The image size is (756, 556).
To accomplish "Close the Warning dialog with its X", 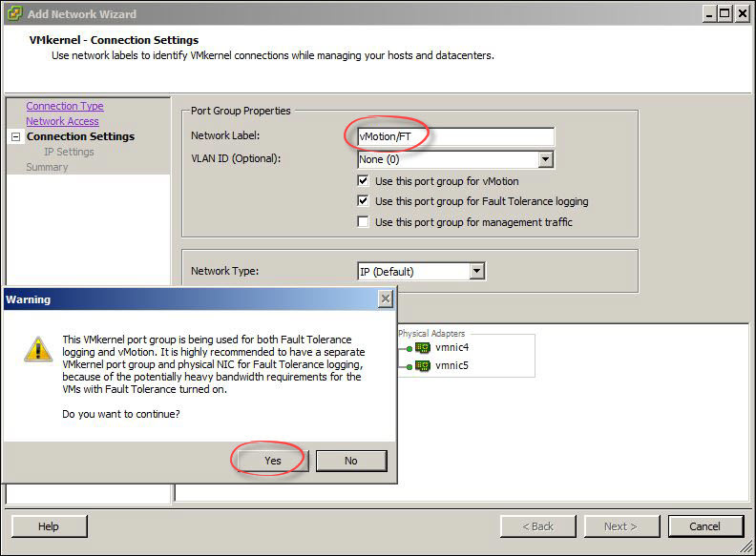I will (x=386, y=299).
